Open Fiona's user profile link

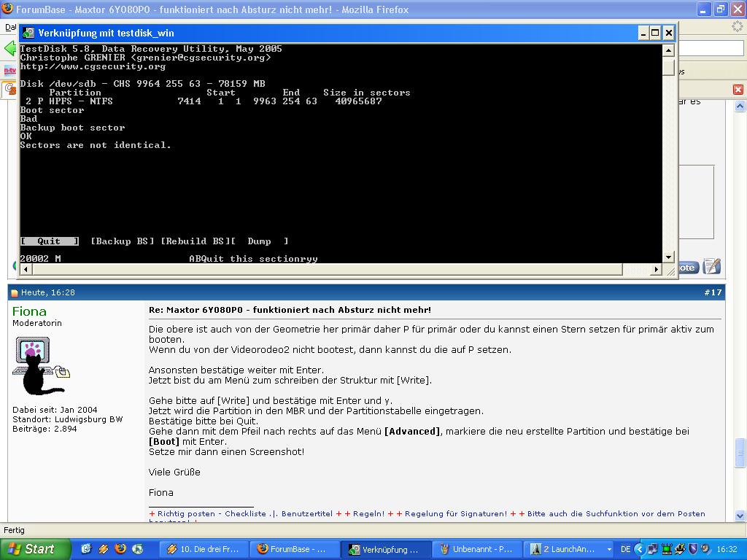tap(29, 311)
